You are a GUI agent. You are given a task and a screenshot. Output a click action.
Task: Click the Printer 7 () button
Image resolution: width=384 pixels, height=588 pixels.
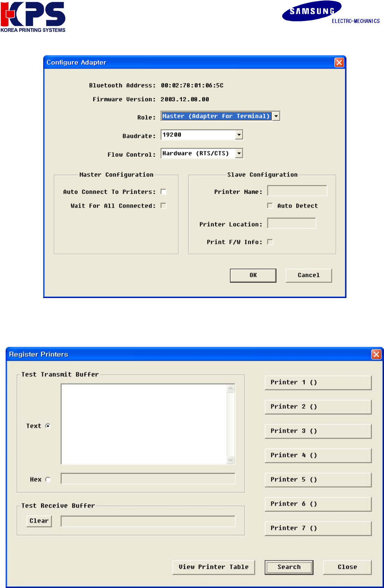pyautogui.click(x=318, y=528)
